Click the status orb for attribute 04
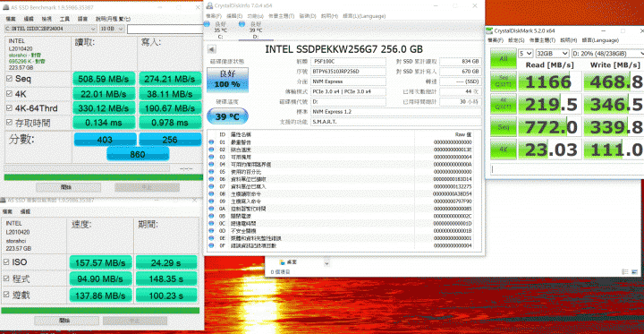 pos(211,164)
